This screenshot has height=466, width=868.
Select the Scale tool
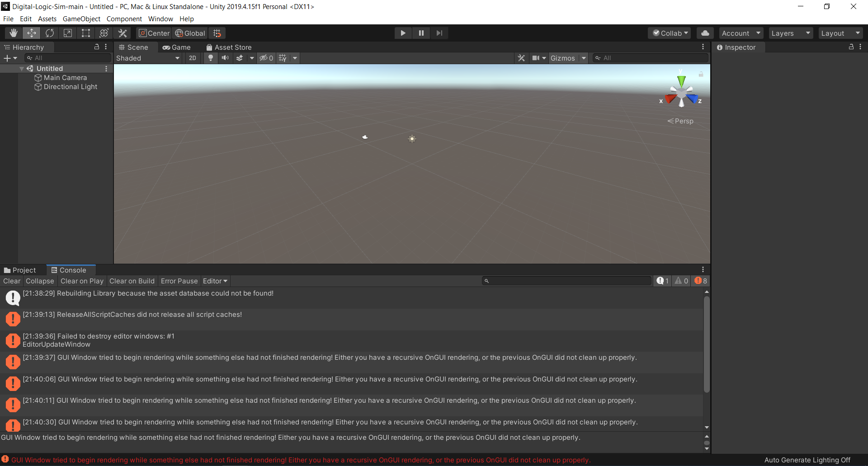pyautogui.click(x=68, y=33)
